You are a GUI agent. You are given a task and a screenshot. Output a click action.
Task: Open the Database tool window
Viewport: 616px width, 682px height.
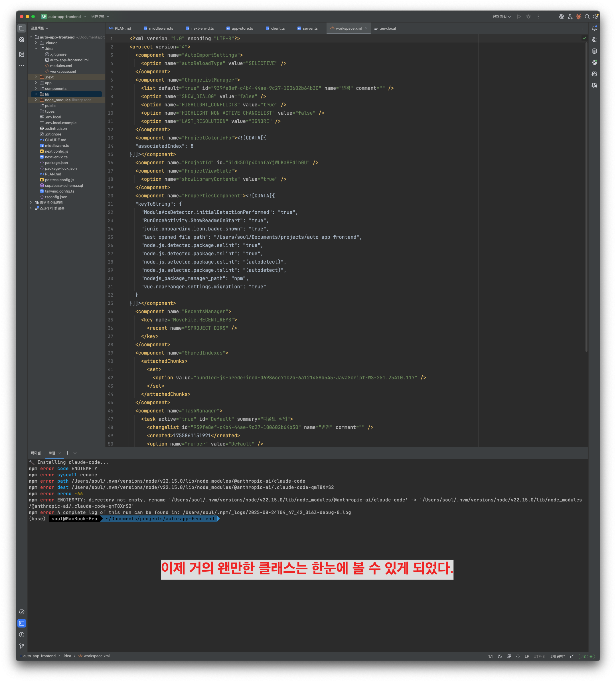594,51
